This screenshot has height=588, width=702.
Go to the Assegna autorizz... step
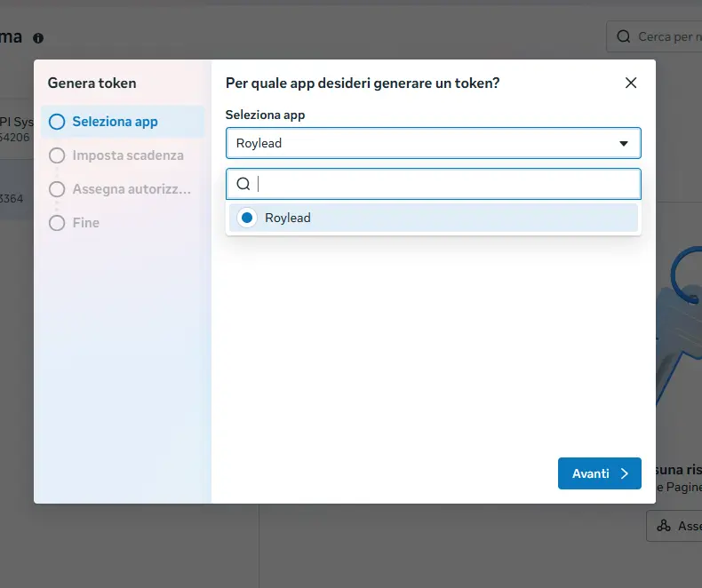click(123, 189)
